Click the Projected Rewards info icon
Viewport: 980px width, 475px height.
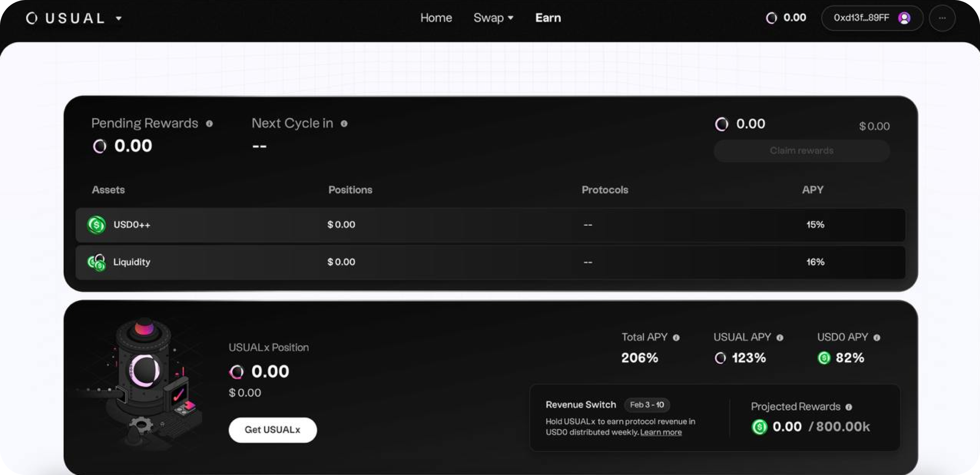pyautogui.click(x=849, y=407)
